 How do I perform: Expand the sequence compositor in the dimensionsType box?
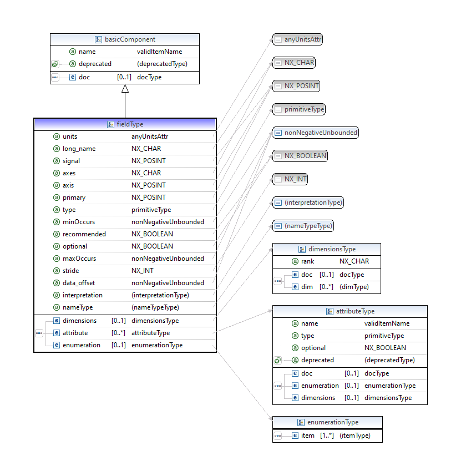coord(278,281)
